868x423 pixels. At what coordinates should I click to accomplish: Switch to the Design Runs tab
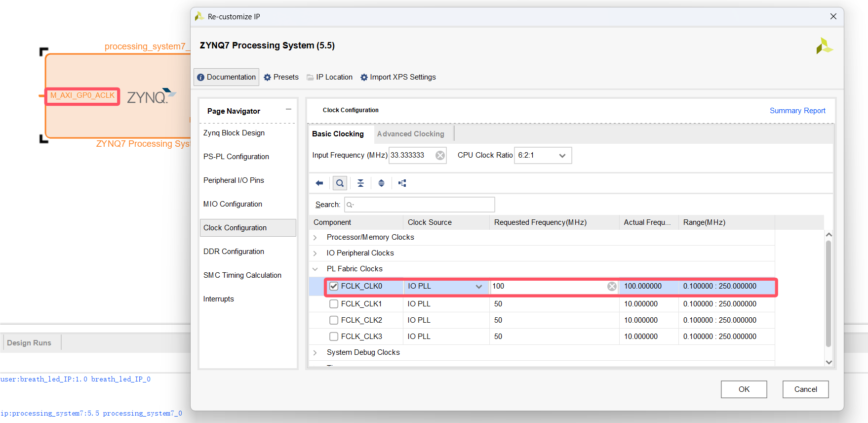[x=29, y=343]
